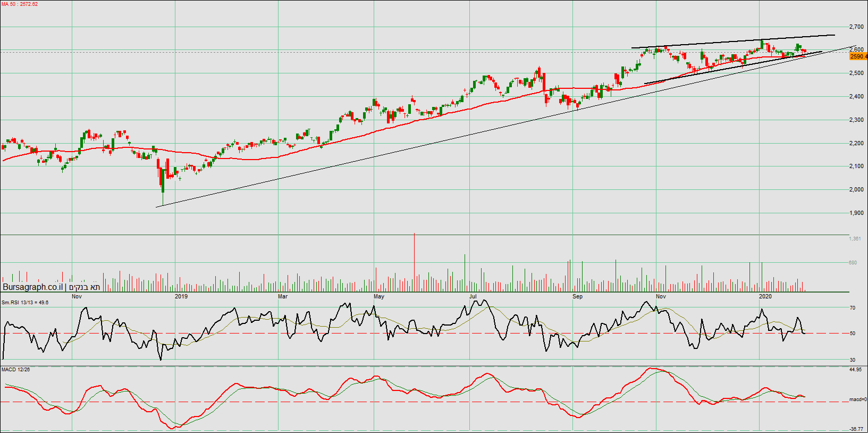The height and width of the screenshot is (433, 868).
Task: Select the -36.77 MACD scale value
Action: coord(856,429)
